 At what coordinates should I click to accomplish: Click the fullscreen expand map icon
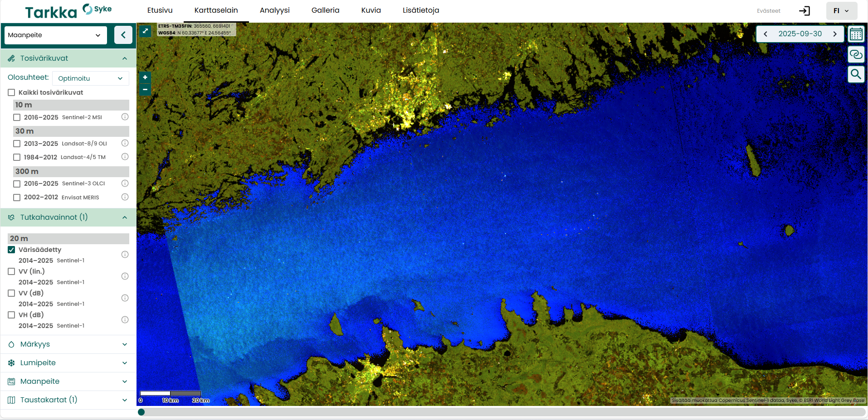pos(145,31)
